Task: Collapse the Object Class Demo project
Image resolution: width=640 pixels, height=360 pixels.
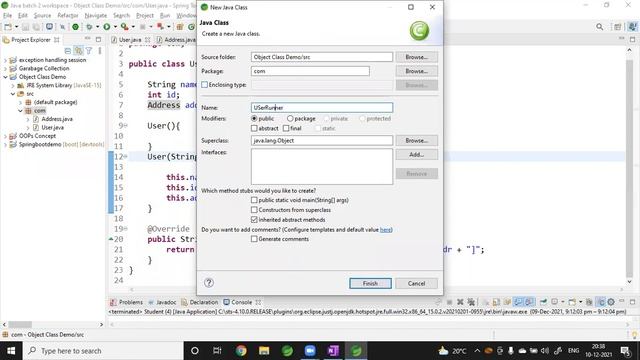Action: (x=5, y=77)
